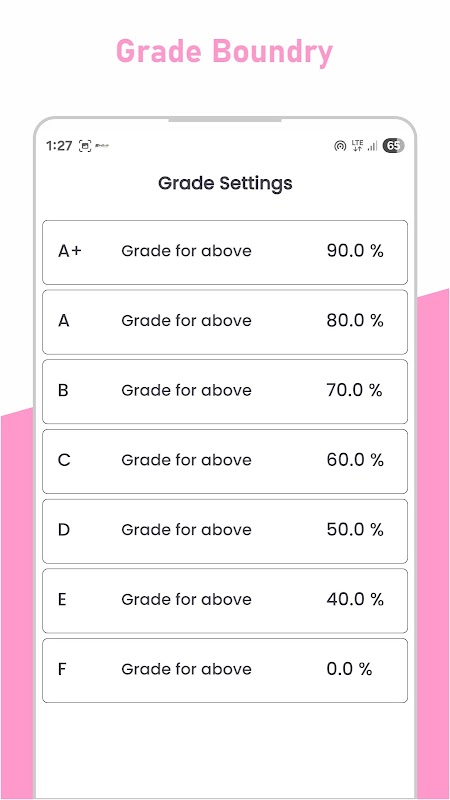Select the C grade boundary row
The width and height of the screenshot is (450, 800).
(225, 461)
